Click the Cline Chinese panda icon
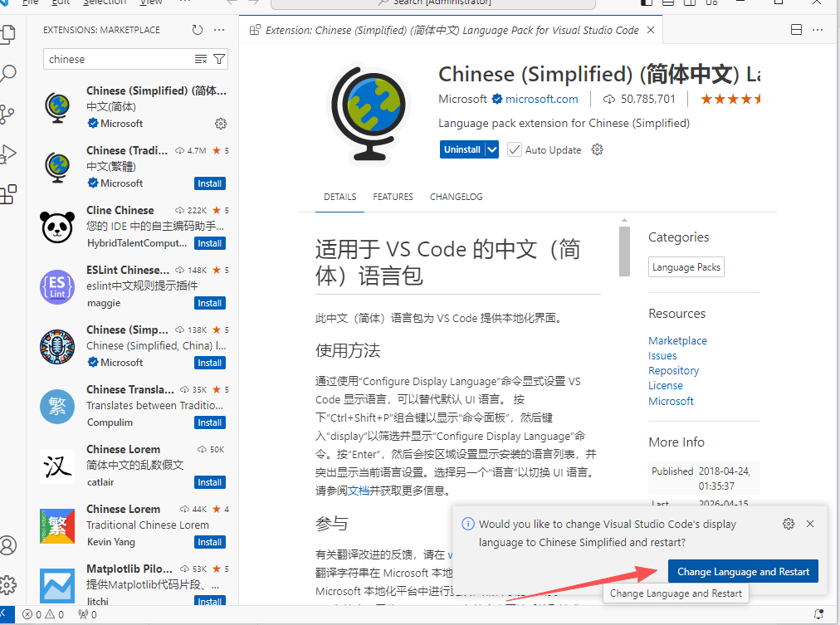 57,227
